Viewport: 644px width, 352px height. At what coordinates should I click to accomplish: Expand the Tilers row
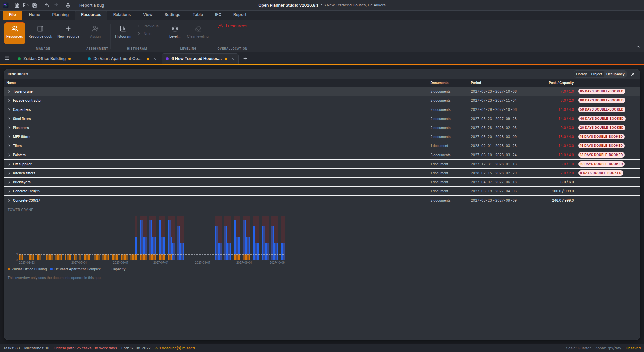coord(9,146)
